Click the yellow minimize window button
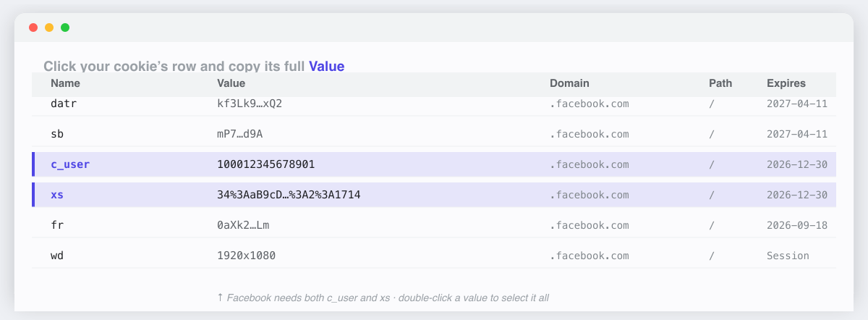This screenshot has width=868, height=320. [49, 28]
